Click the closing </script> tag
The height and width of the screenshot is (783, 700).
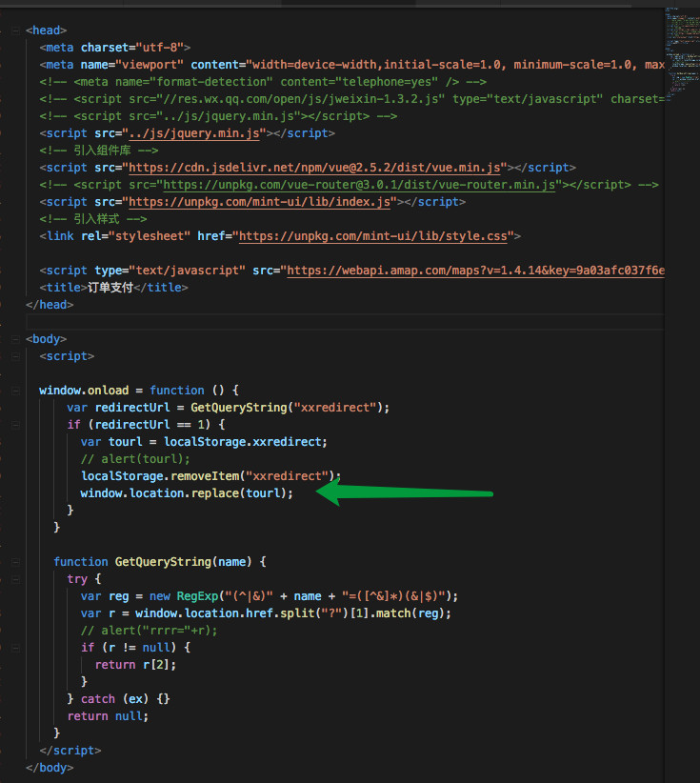click(70, 751)
